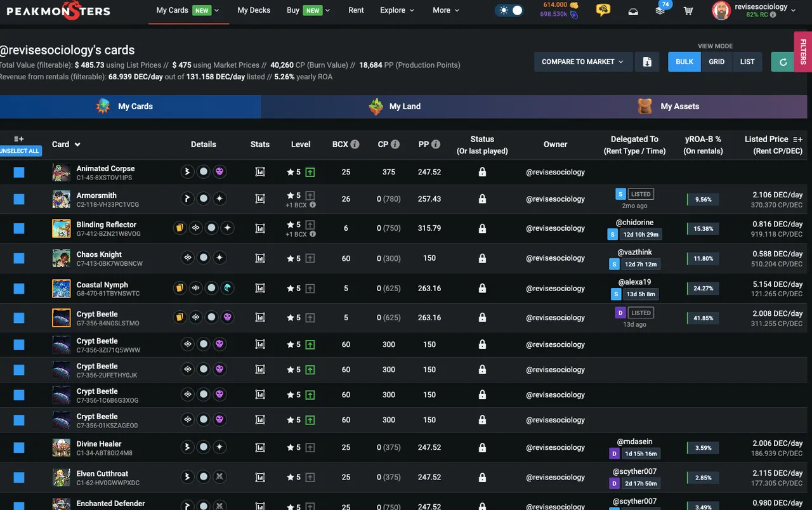Click gold foil icon for Blinding Reflector
The image size is (812, 510).
click(x=180, y=228)
